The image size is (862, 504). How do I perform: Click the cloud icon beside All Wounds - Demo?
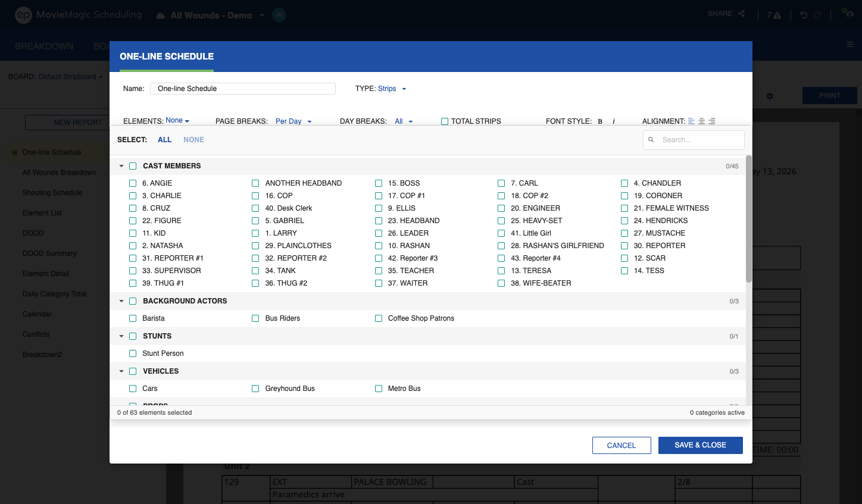[x=161, y=15]
